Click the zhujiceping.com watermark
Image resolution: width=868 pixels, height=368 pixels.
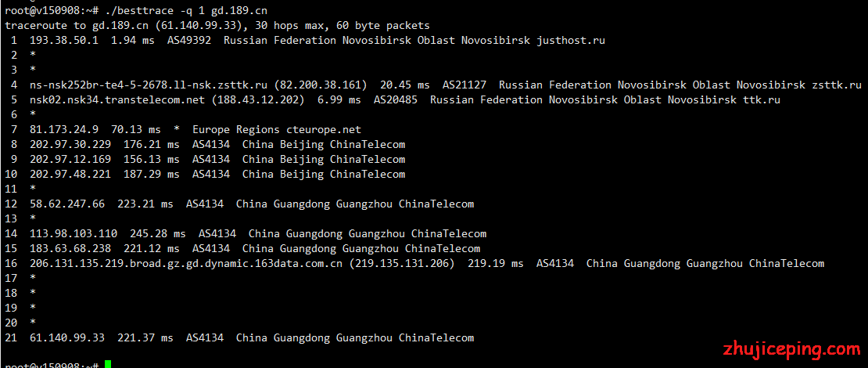tap(791, 349)
